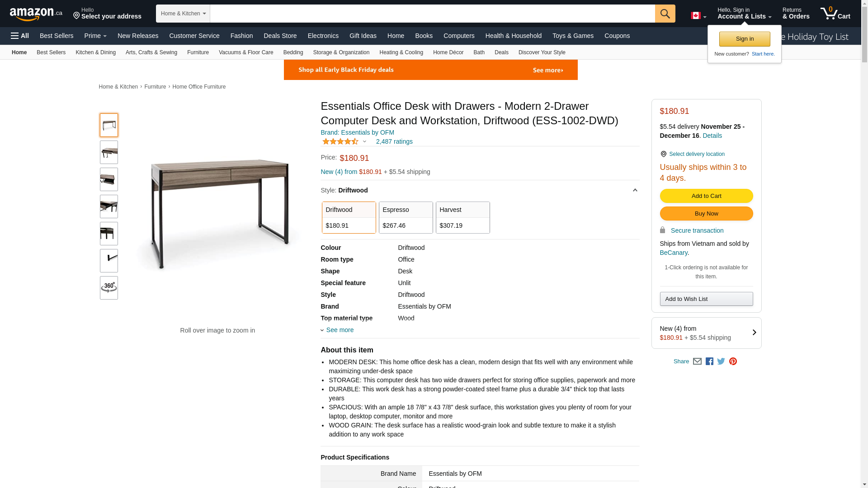Click the Amazon.ca logo
The width and height of the screenshot is (868, 488).
[36, 14]
